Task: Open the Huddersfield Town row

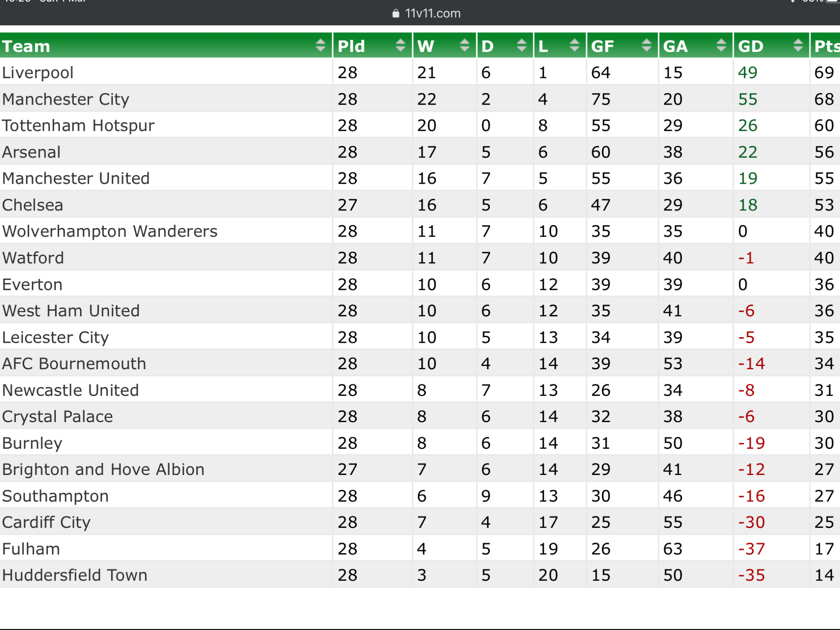Action: point(420,575)
